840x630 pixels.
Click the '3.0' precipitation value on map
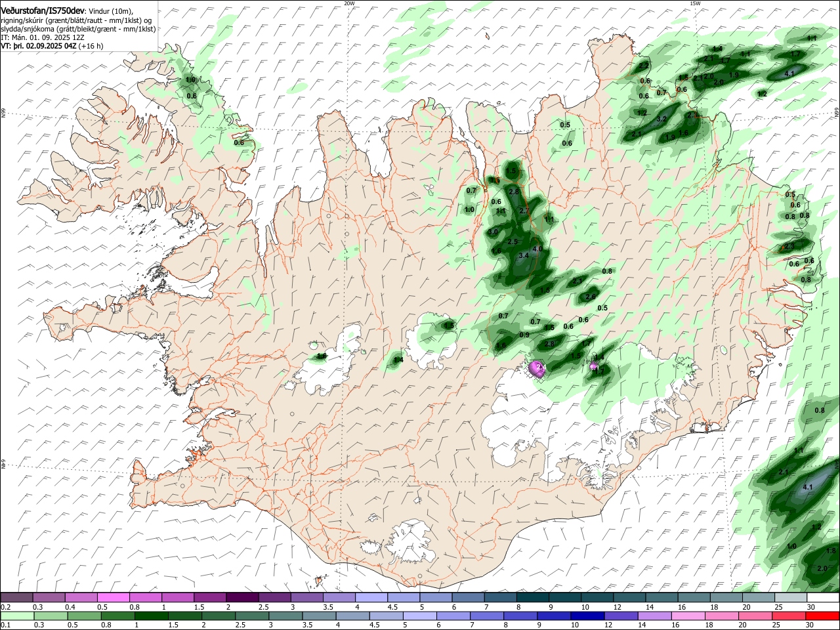(x=493, y=232)
